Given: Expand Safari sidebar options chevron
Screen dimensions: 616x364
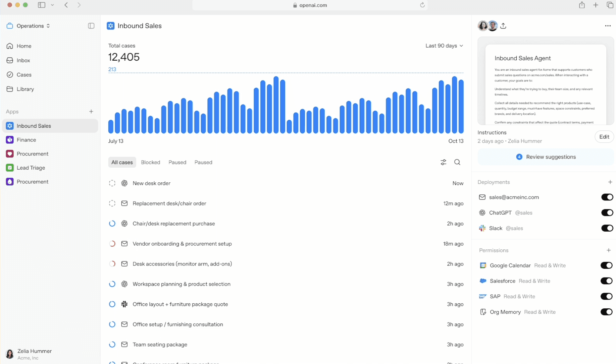Looking at the screenshot, I should click(52, 5).
